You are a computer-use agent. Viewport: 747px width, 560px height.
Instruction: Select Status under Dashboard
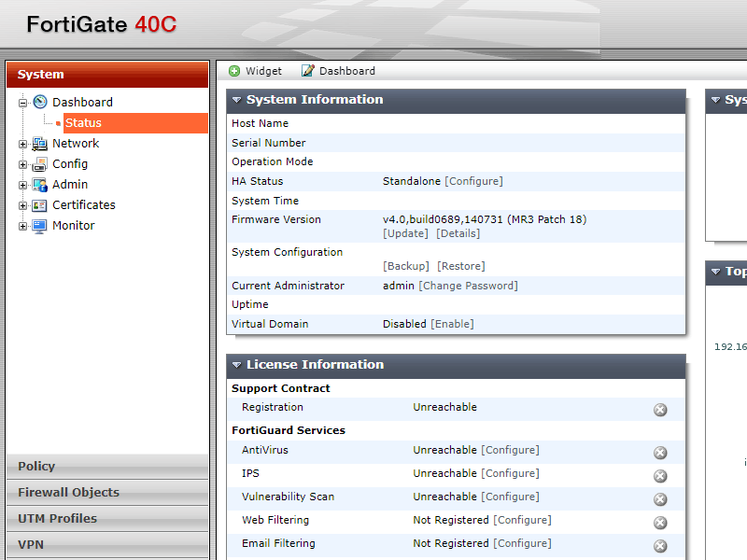click(135, 123)
